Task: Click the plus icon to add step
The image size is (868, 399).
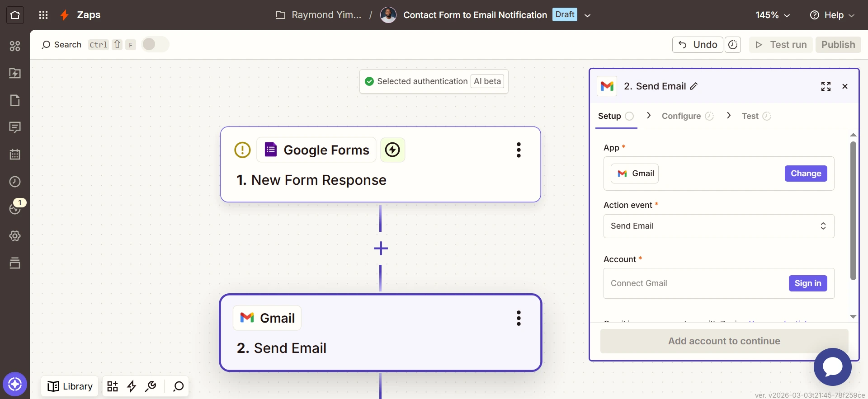Action: coord(381,248)
